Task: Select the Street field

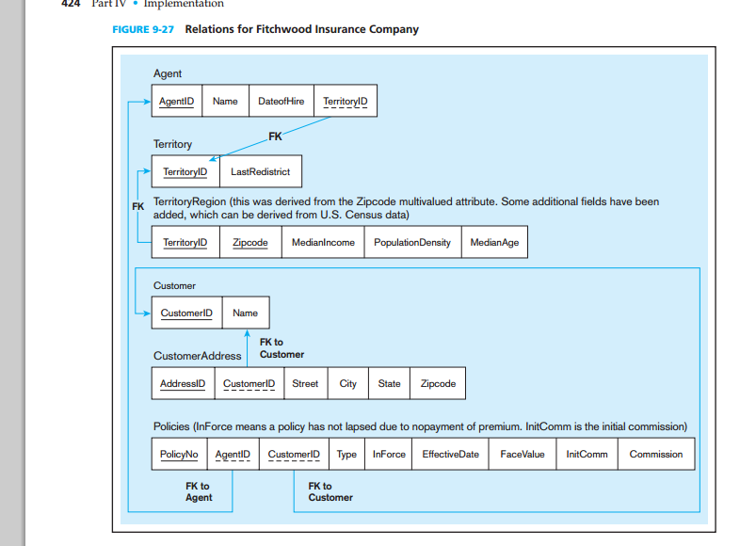Action: click(x=306, y=383)
